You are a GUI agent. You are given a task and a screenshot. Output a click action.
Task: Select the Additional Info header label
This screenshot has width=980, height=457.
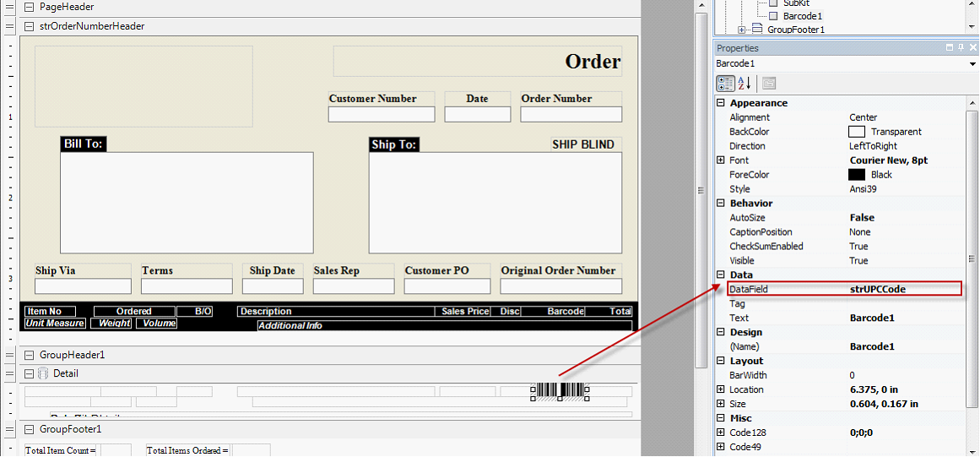coord(290,326)
